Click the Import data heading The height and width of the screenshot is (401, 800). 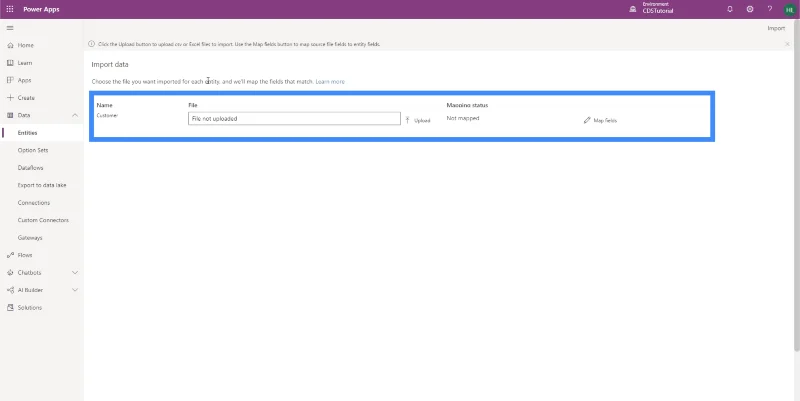pyautogui.click(x=110, y=64)
